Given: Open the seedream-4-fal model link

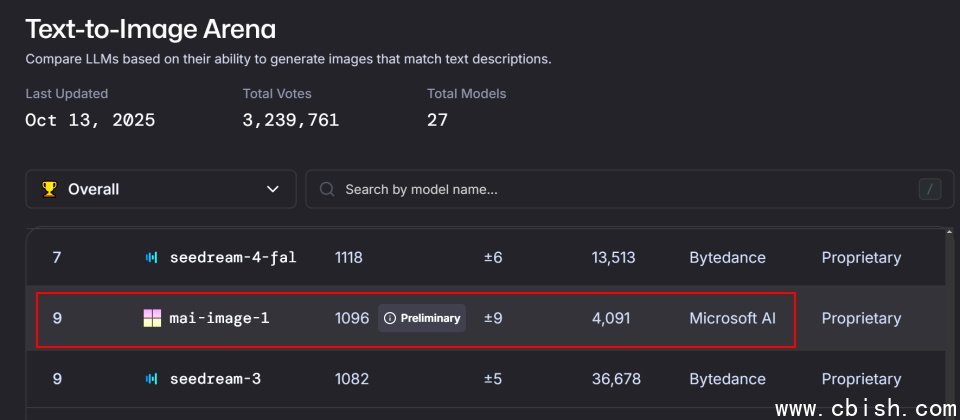Looking at the screenshot, I should click(x=232, y=258).
